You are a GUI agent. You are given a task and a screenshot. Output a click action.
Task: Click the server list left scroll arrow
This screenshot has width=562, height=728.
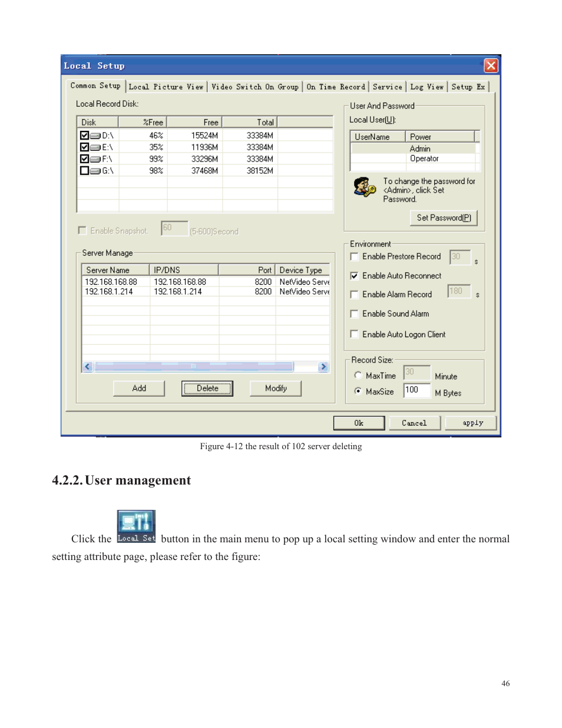pyautogui.click(x=88, y=367)
